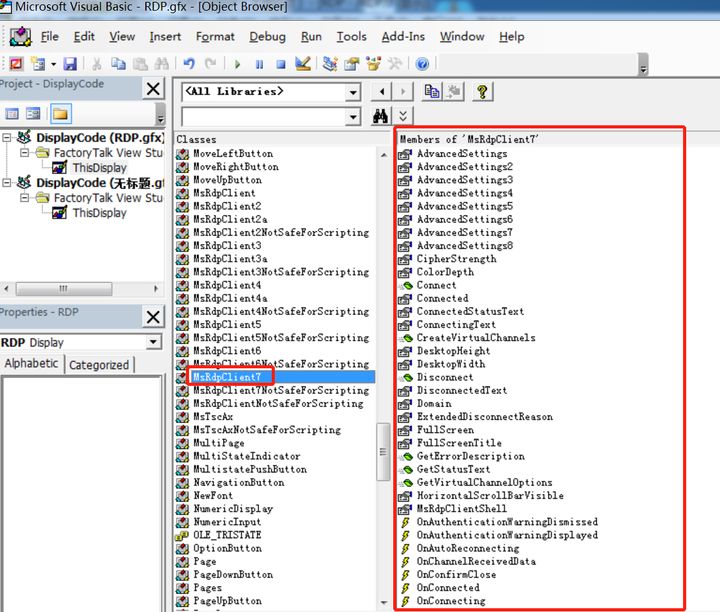Open the Insert menu
This screenshot has height=612, width=720.
[165, 36]
